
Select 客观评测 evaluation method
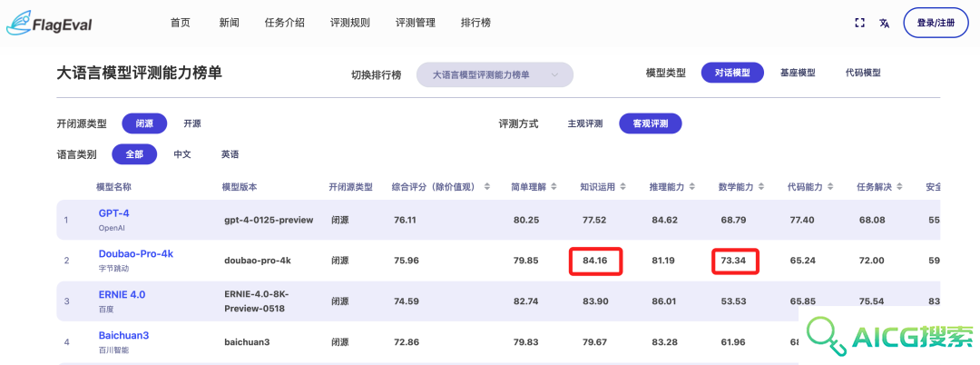(x=650, y=123)
